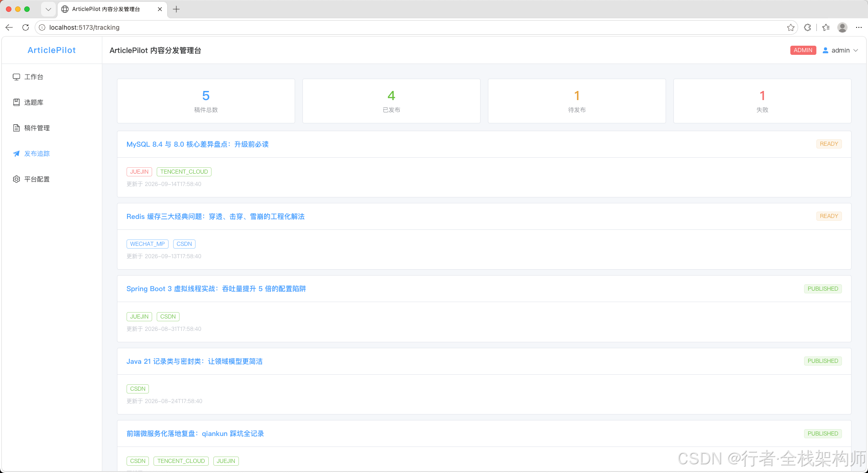The image size is (868, 473).
Task: Click the address bar URL field
Action: pos(416,27)
